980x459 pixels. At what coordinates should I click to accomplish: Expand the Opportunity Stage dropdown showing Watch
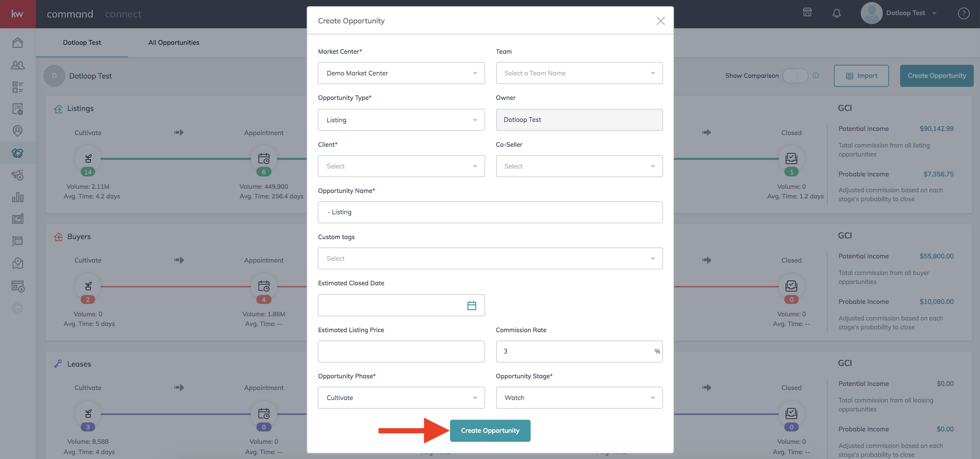point(579,398)
